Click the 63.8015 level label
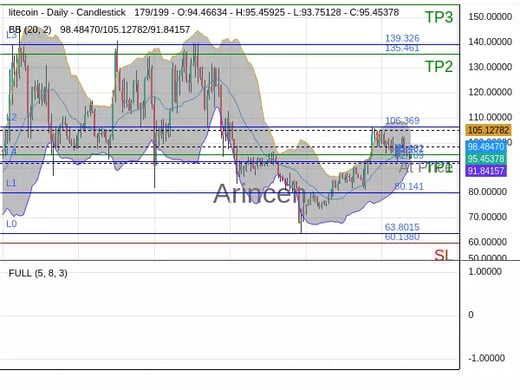Image resolution: width=520 pixels, height=390 pixels. 402,227
